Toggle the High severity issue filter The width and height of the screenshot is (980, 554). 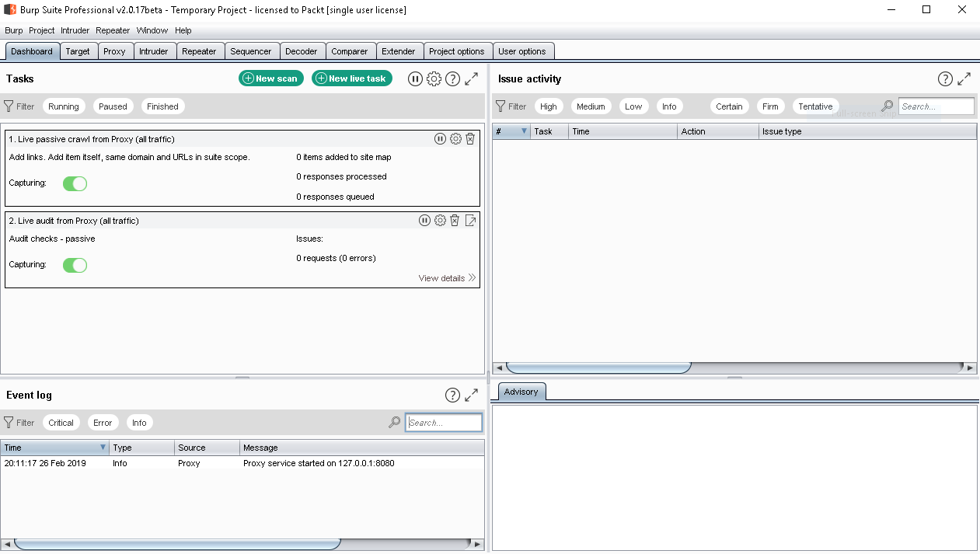click(549, 106)
